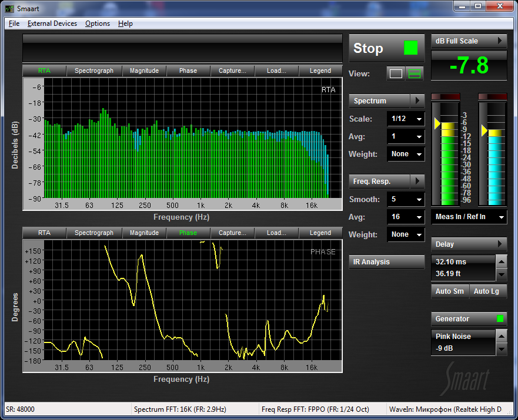Viewport: 518px width, 420px height.
Task: Click the Auto Sm delay button
Action: [449, 291]
